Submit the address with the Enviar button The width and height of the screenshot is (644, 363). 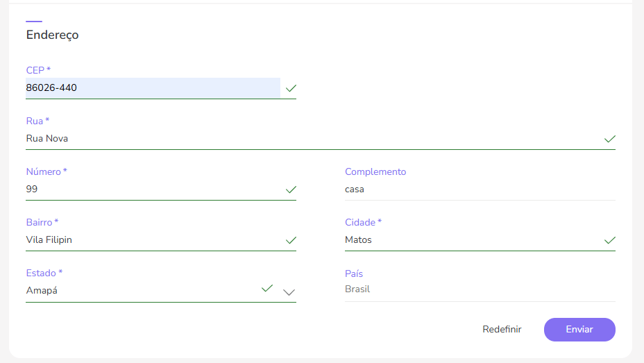579,330
